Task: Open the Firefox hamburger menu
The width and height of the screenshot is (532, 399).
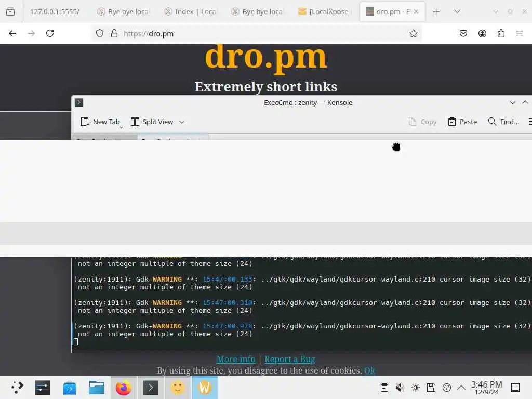Action: click(x=520, y=33)
